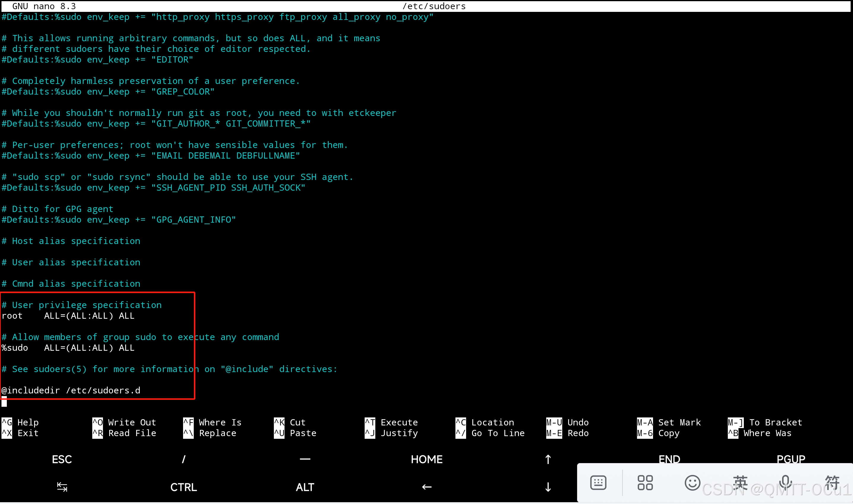
Task: Click the GNU nano 8.3 title text
Action: pyautogui.click(x=44, y=6)
